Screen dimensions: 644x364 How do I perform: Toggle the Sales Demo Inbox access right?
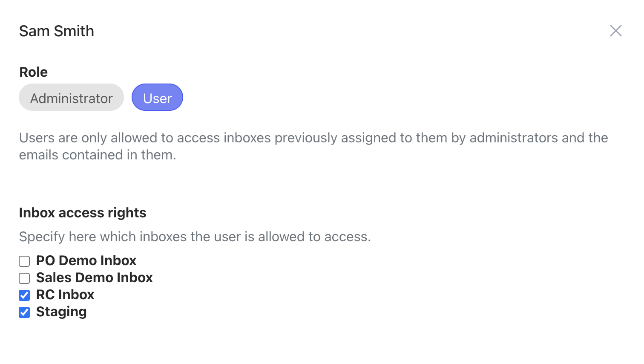(24, 278)
